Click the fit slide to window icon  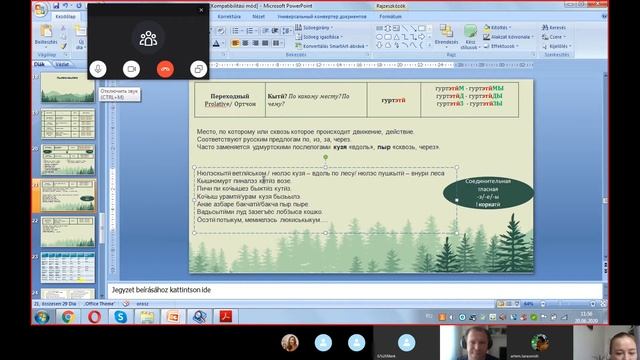point(603,304)
